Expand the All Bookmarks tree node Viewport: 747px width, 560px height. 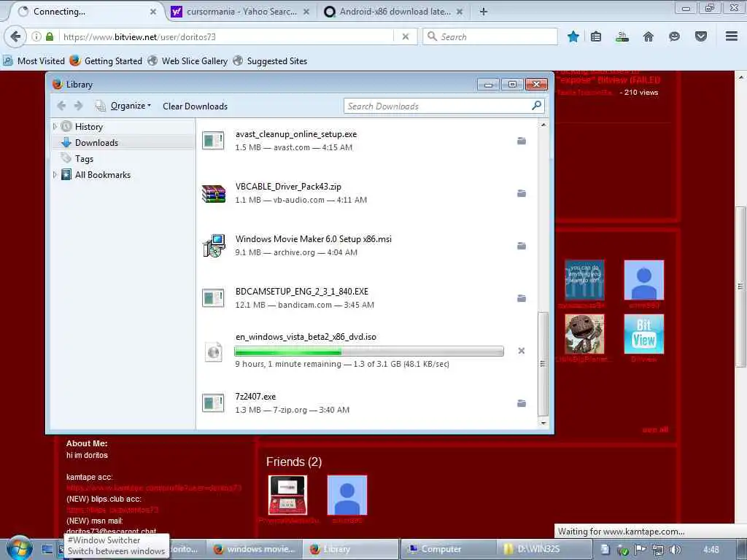55,175
